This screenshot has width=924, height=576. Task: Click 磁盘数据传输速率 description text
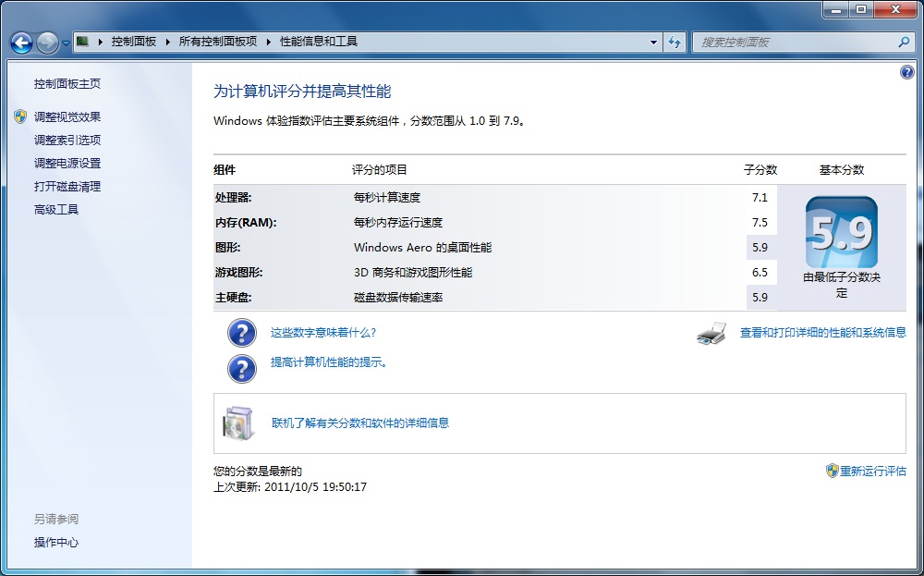point(398,297)
